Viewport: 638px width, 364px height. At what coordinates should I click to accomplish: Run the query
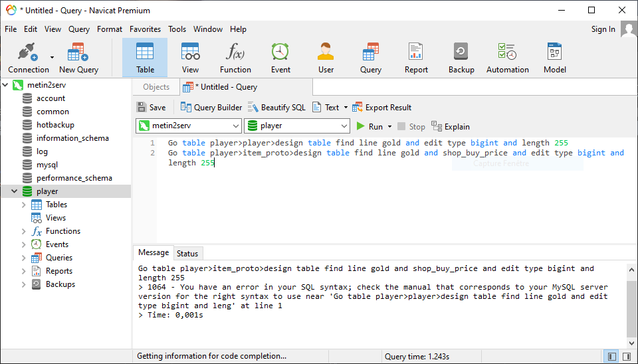tap(370, 126)
